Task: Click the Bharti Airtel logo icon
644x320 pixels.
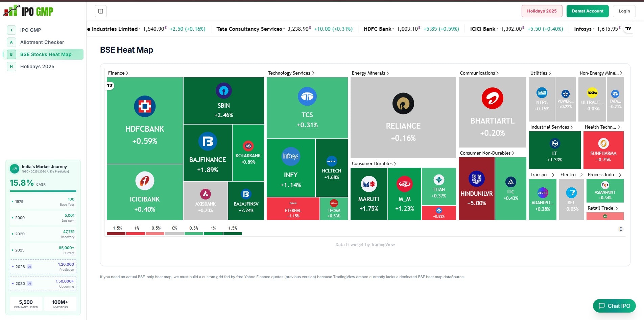Action: coord(492,98)
